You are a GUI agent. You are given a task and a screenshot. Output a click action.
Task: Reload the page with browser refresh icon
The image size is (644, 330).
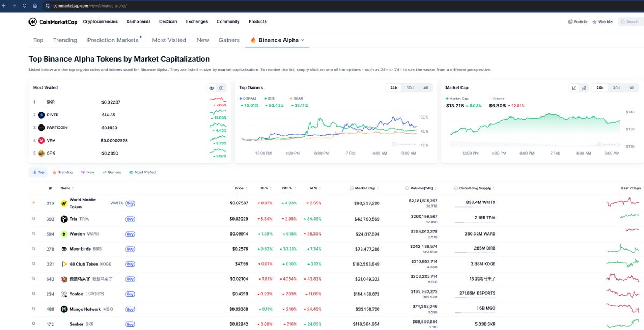pyautogui.click(x=25, y=5)
